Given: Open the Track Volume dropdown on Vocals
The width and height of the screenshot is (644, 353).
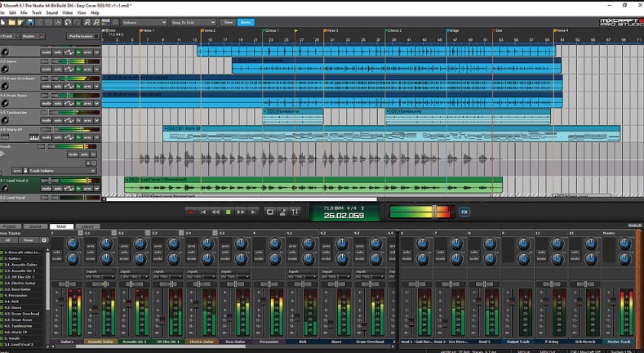Looking at the screenshot, I should coord(62,171).
